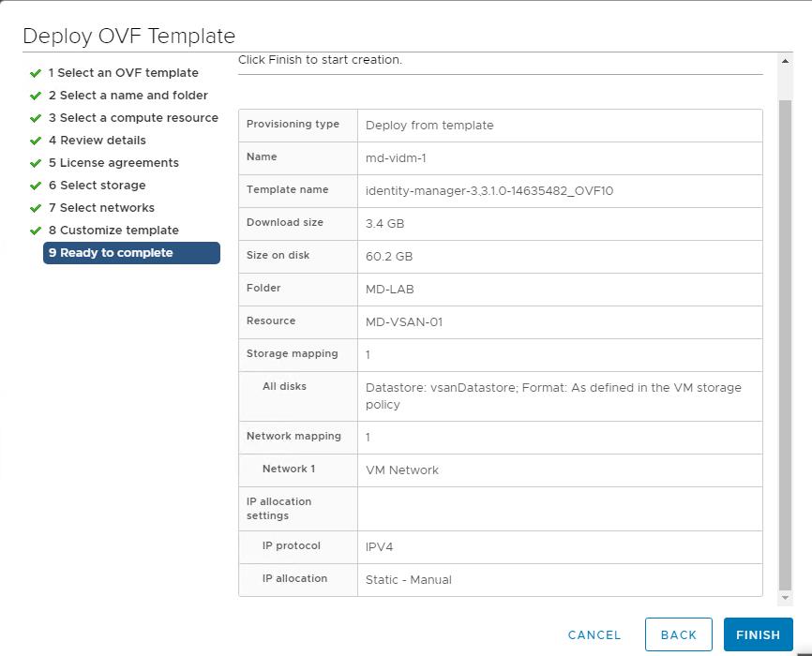The width and height of the screenshot is (812, 656).
Task: Click the 'IP allocation settings' label
Action: click(278, 509)
